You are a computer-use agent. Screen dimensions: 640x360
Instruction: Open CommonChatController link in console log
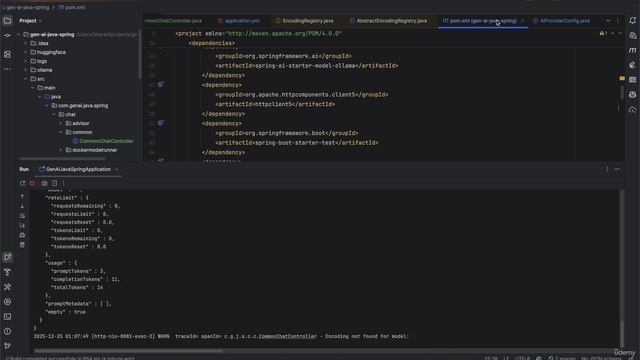pos(288,337)
